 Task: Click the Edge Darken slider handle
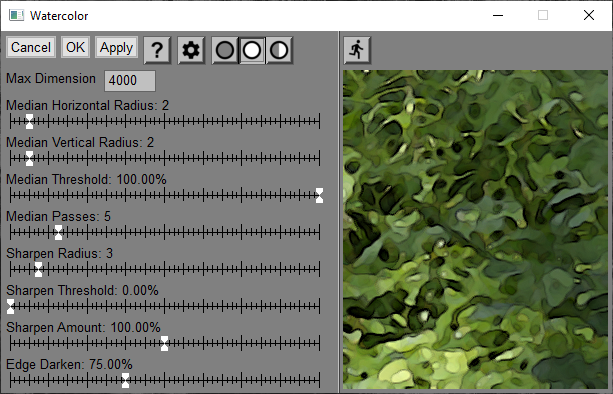pos(125,380)
